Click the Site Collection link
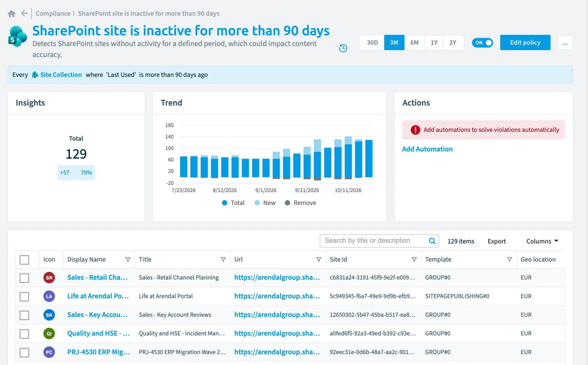Viewport: 588px width, 365px height. pyautogui.click(x=61, y=75)
